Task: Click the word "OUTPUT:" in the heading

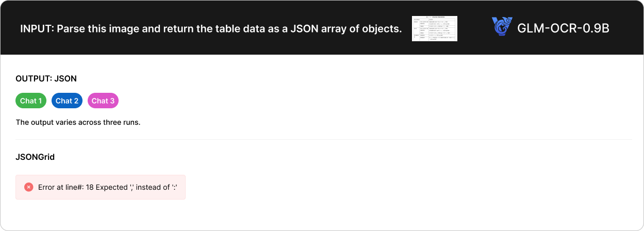Action: (34, 78)
